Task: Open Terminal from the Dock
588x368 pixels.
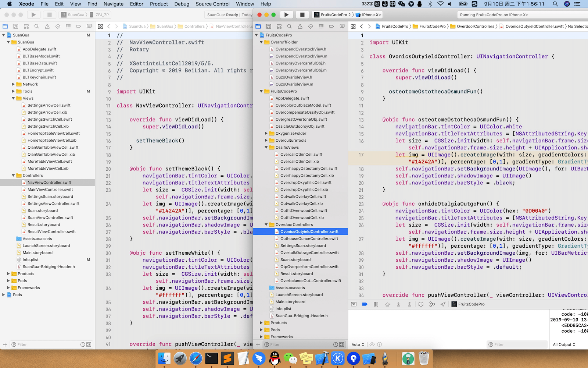Action: [212, 358]
